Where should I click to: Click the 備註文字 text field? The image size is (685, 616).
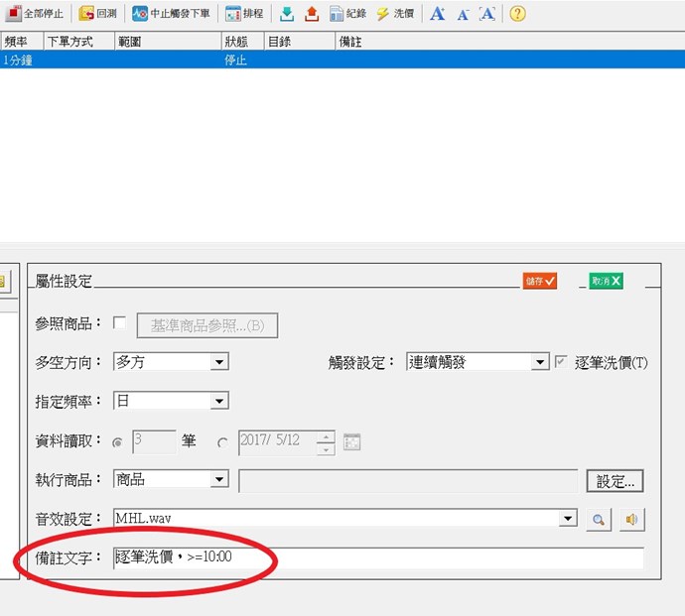[x=377, y=557]
